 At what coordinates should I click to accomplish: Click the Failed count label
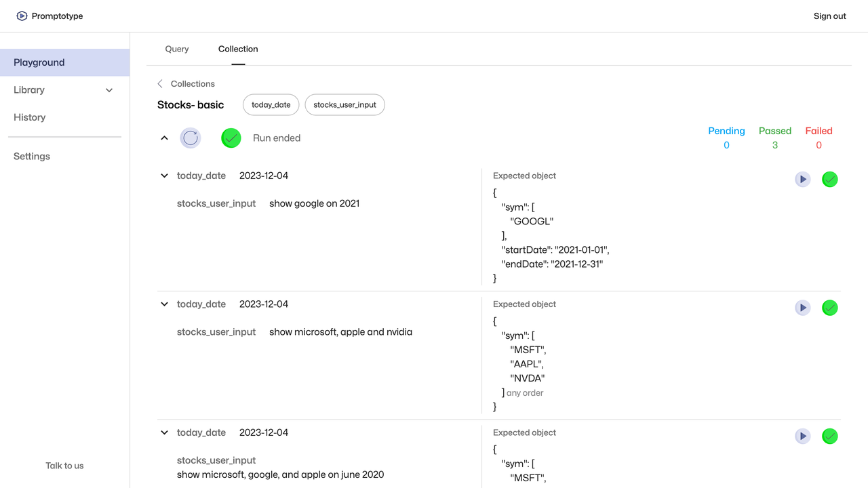[818, 131]
